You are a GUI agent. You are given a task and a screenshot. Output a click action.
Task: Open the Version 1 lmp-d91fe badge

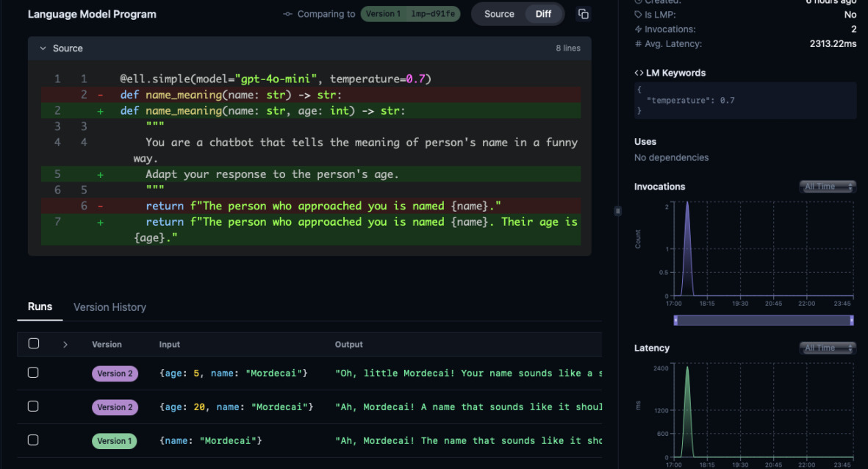point(410,13)
